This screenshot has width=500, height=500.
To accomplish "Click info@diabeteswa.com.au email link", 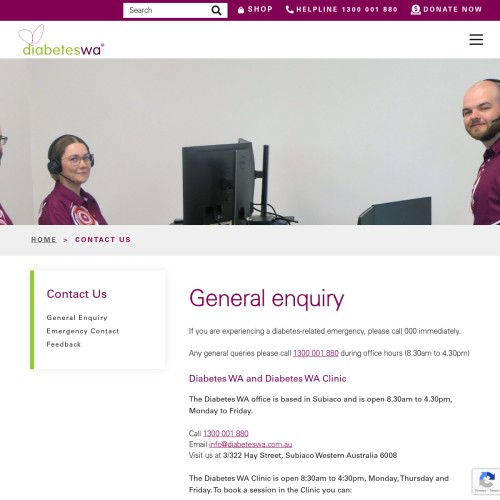I will click(x=250, y=444).
